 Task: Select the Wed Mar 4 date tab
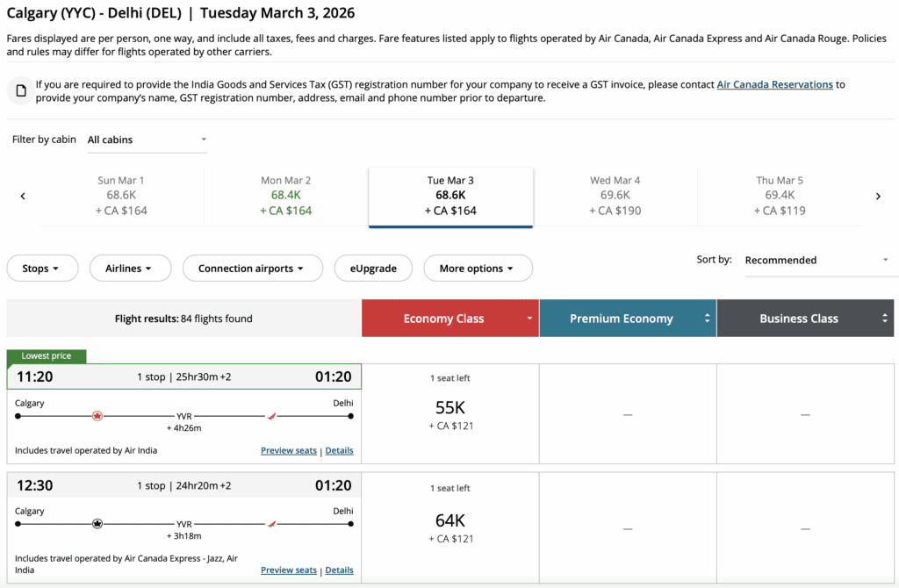615,196
